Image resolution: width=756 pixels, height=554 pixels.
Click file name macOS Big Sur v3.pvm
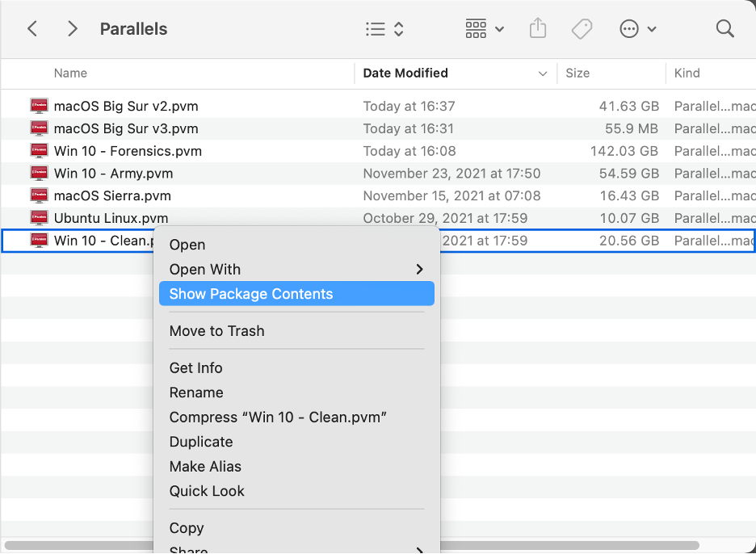coord(126,128)
